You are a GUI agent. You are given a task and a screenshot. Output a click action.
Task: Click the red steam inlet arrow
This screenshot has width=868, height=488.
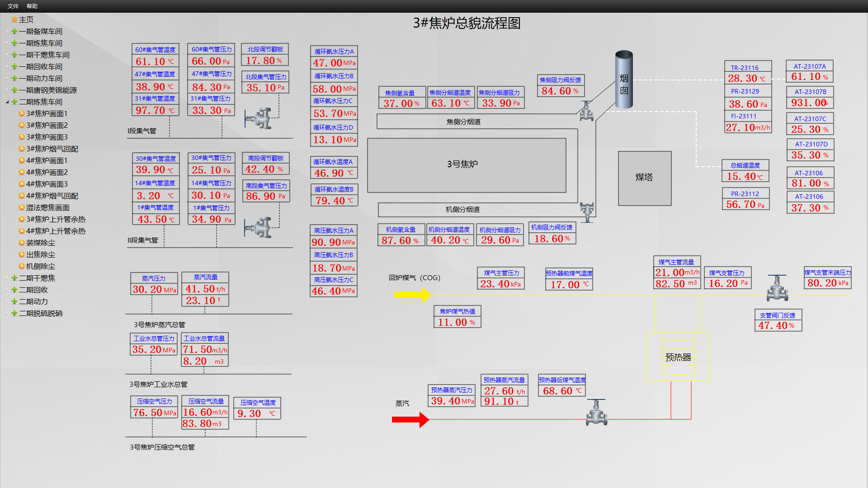click(410, 420)
